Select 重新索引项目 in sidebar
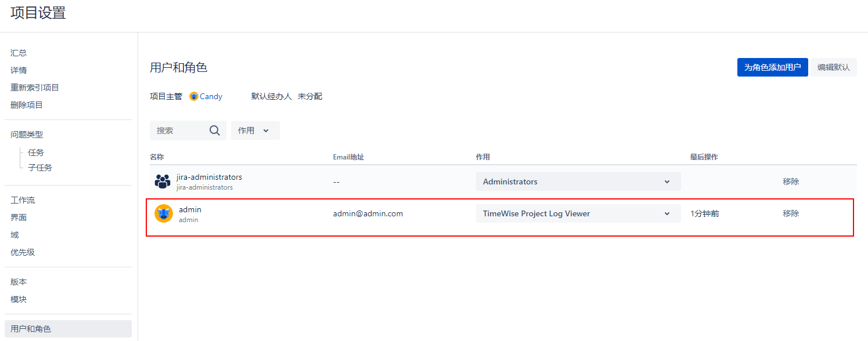The height and width of the screenshot is (341, 868). 35,88
